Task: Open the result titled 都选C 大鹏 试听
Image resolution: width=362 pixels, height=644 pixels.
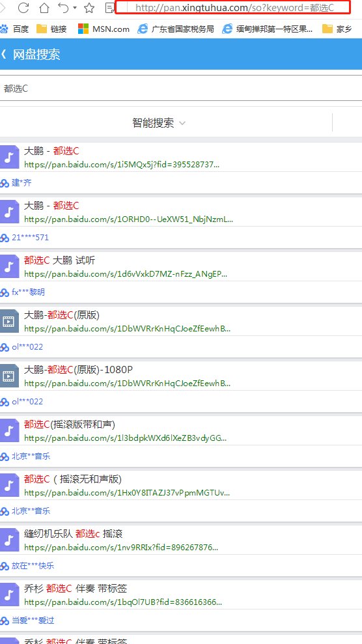Action: (x=59, y=260)
